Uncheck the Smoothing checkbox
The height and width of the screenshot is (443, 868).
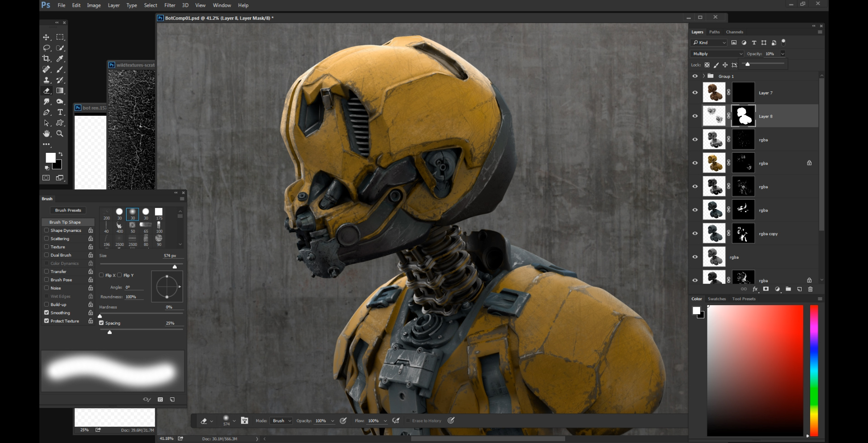[x=47, y=312]
